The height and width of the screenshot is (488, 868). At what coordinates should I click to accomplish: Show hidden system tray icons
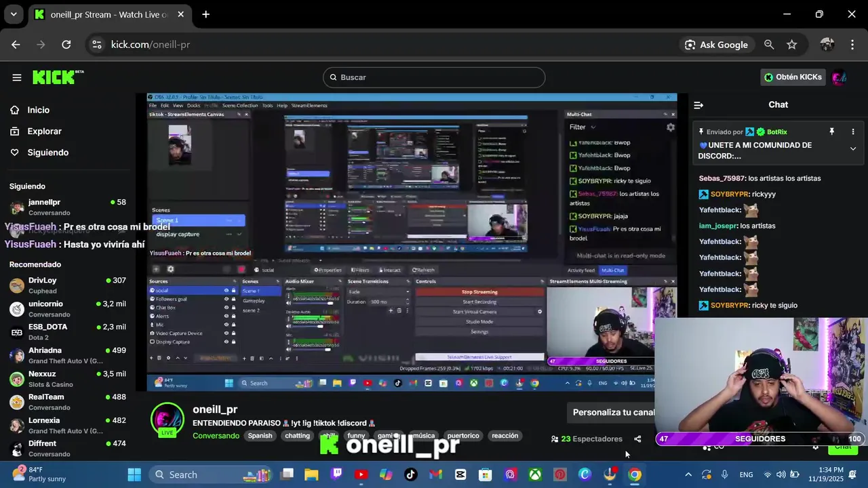(688, 474)
